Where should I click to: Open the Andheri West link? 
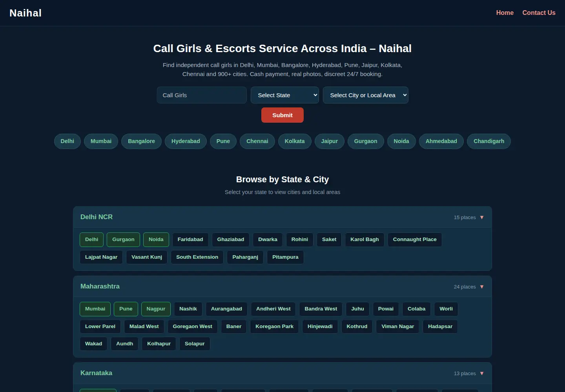pyautogui.click(x=273, y=309)
